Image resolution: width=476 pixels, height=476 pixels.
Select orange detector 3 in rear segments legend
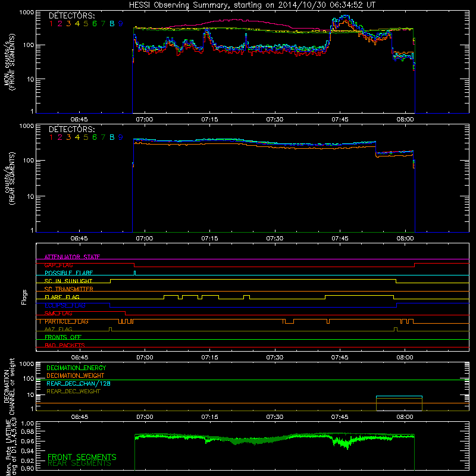coord(68,137)
